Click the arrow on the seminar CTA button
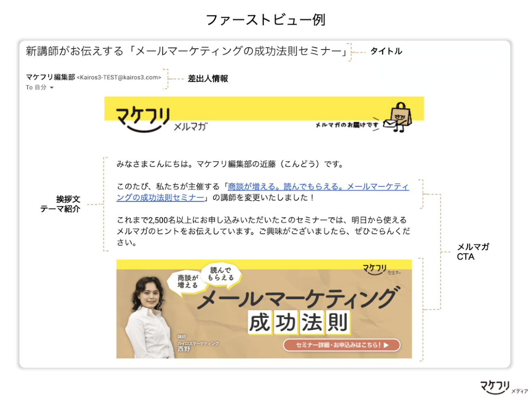This screenshot has height=400, width=532. pyautogui.click(x=386, y=345)
